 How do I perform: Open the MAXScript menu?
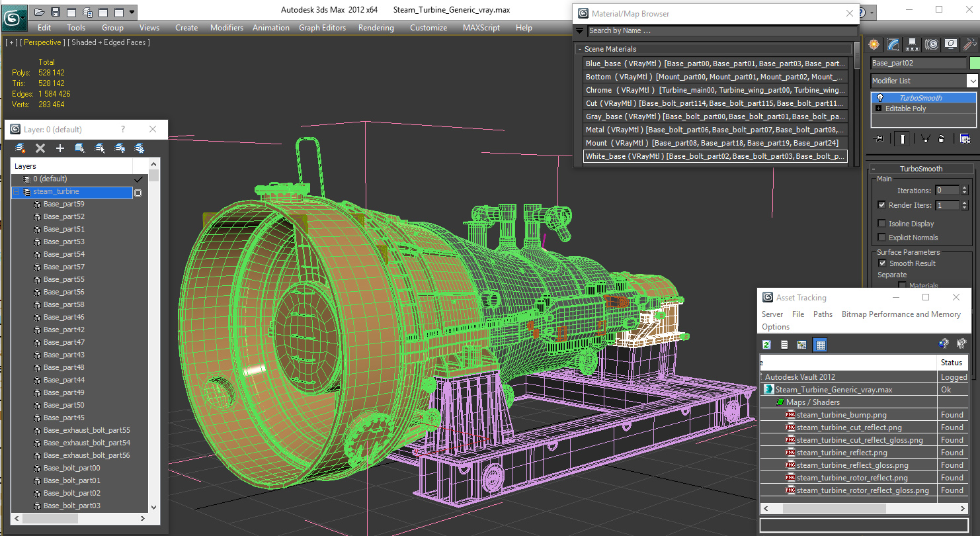482,28
